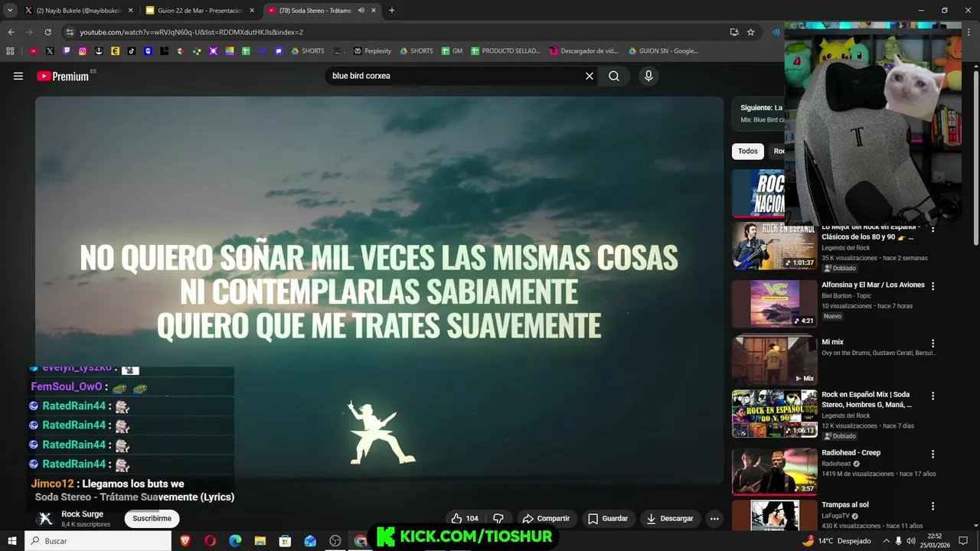Open the Trampas al sol video title
The width and height of the screenshot is (980, 551).
click(x=844, y=505)
